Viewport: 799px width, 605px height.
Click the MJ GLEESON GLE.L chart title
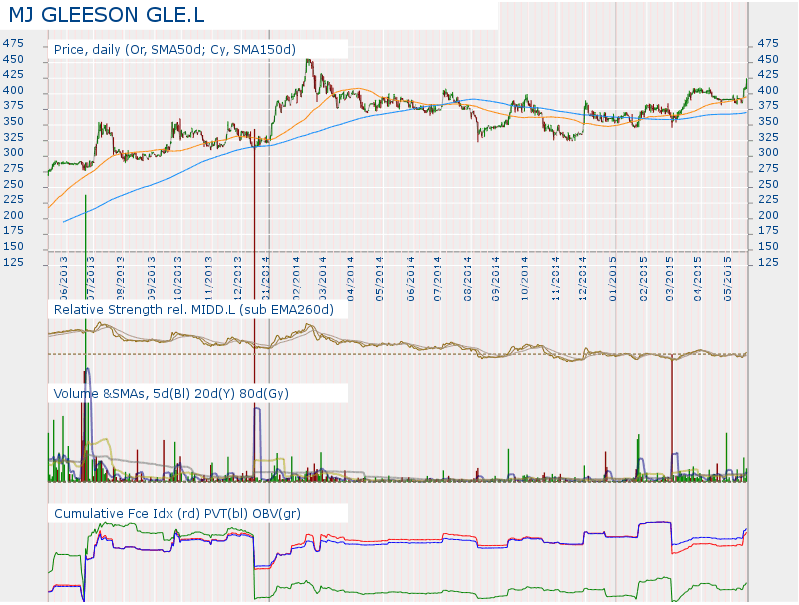coord(106,15)
